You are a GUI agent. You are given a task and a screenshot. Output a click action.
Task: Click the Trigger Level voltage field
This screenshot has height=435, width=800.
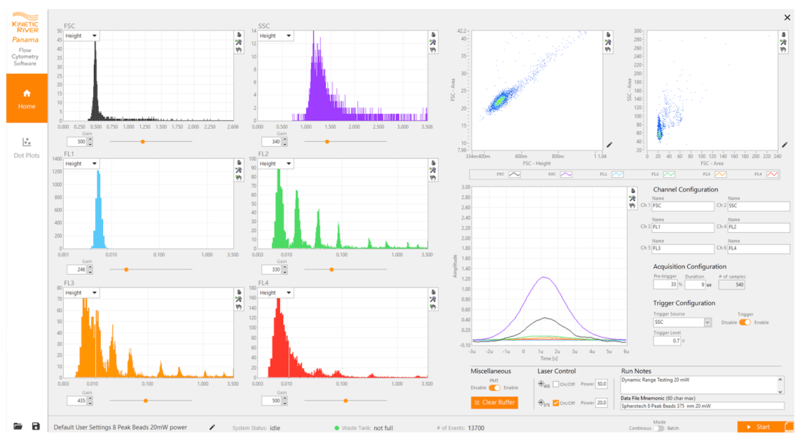coord(667,340)
